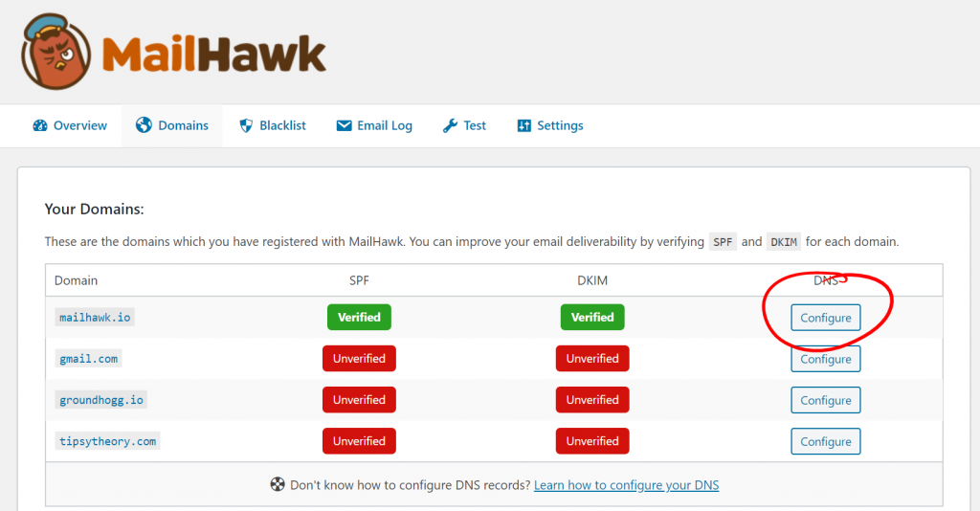Click the gmail.com domain name
This screenshot has width=980, height=511.
[88, 359]
